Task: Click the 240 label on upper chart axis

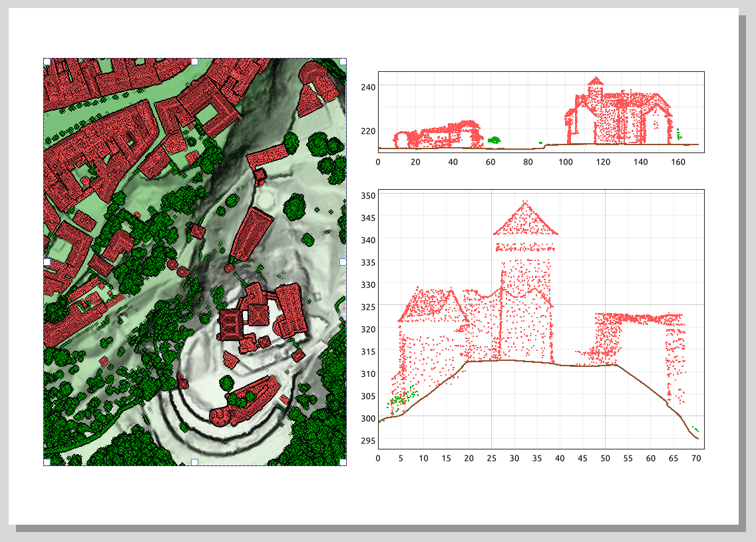Action: (368, 87)
